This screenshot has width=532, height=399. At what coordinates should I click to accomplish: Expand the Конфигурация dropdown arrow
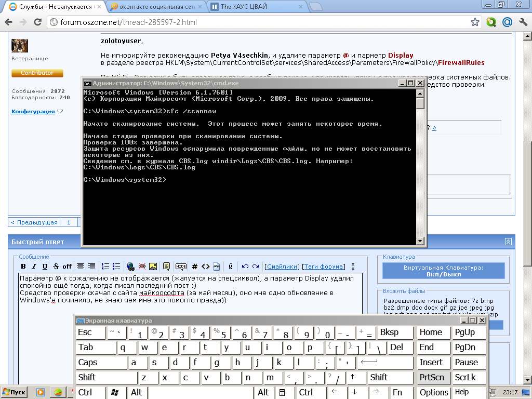click(x=60, y=111)
